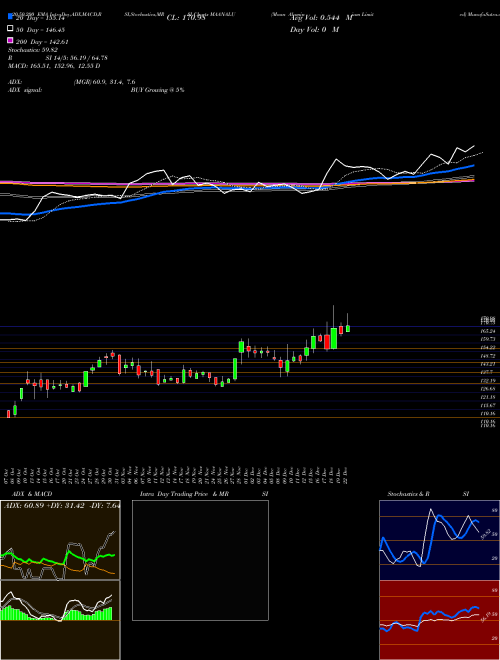The height and width of the screenshot is (660, 500).
Task: Click the white 50 Day legend swatch
Action: click(10, 29)
